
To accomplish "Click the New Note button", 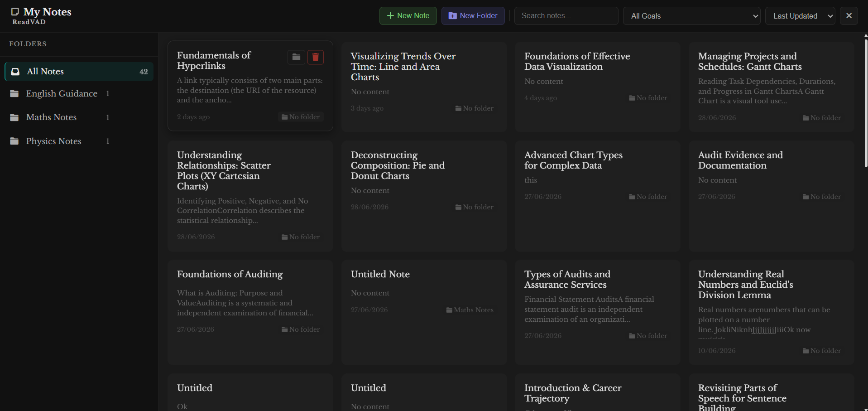I will pyautogui.click(x=408, y=16).
